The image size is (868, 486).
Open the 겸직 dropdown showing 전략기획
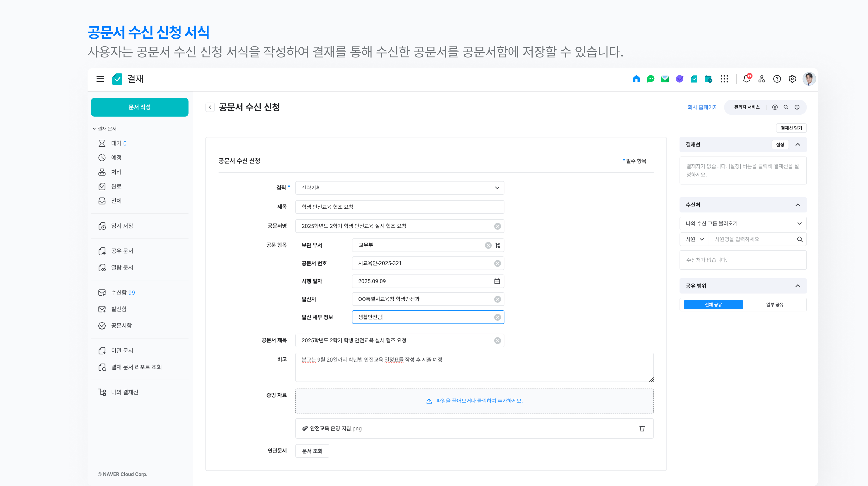400,188
